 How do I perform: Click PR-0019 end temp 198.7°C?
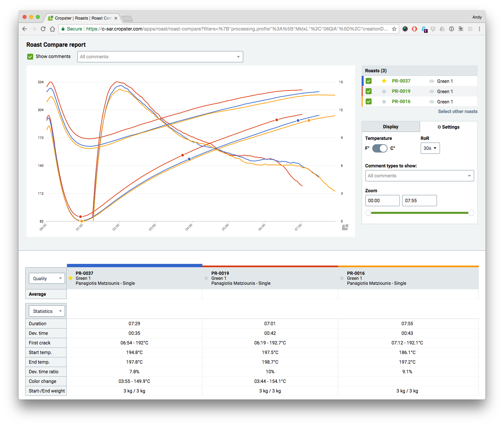[x=270, y=362]
